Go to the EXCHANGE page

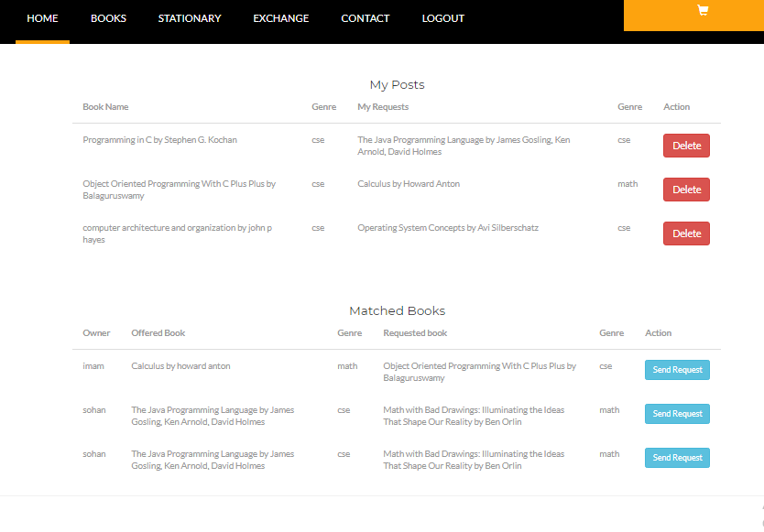coord(280,17)
